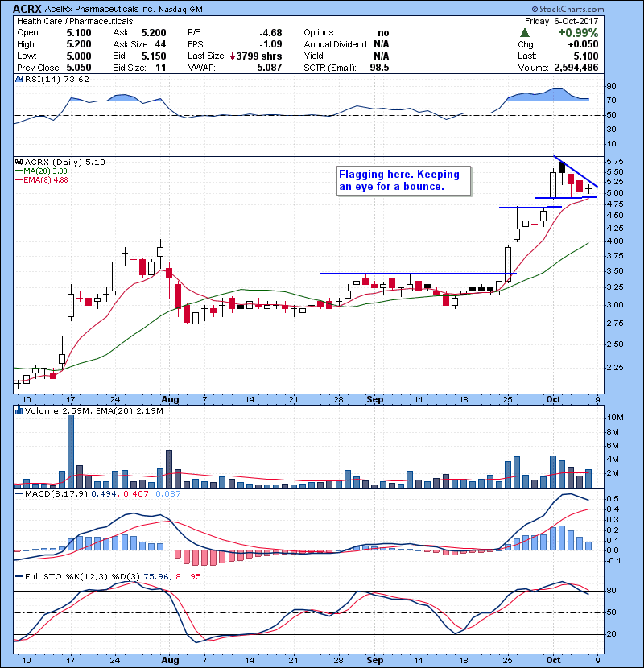Click the MACD(8,17,9) panel label
The image size is (644, 668).
[x=56, y=494]
